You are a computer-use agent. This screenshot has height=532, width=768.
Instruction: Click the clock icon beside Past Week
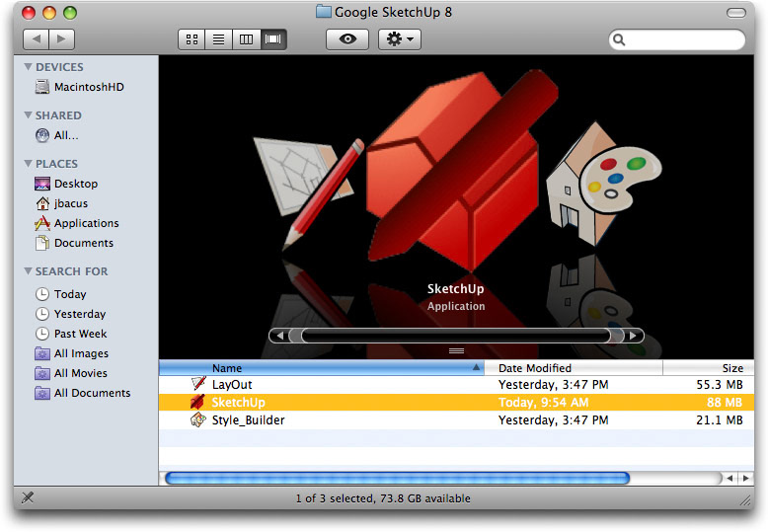pyautogui.click(x=42, y=334)
